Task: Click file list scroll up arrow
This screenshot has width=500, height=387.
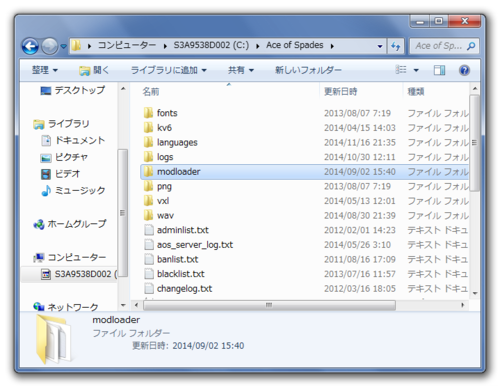Action: [475, 89]
